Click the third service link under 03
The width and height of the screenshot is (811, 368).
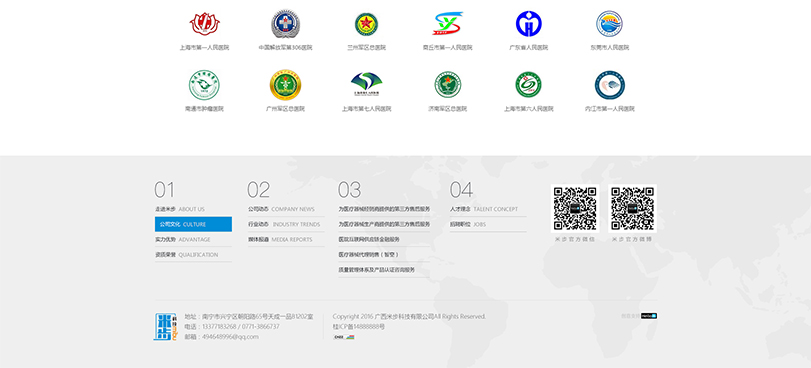coord(369,240)
